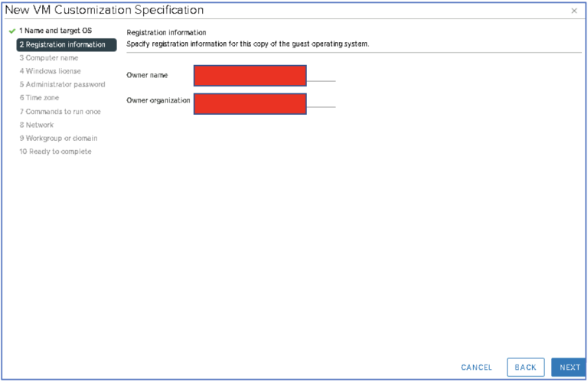Close the New VM Customization Specification dialog
Viewport: 588px width, 382px height.
[574, 11]
